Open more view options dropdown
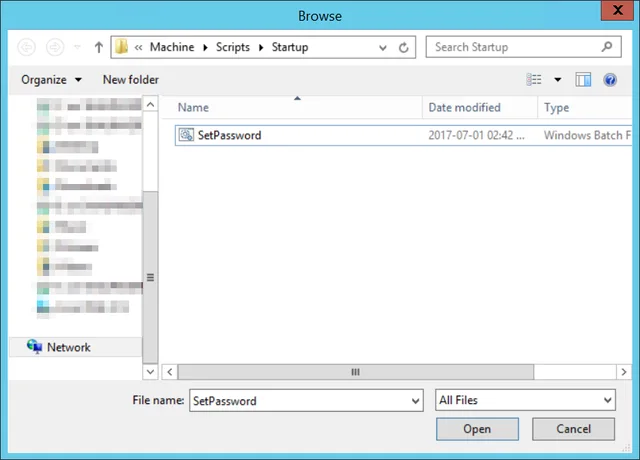 click(558, 80)
